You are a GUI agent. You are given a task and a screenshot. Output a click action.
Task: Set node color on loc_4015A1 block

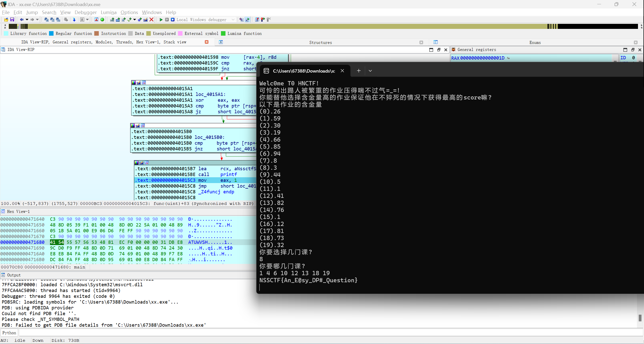point(134,83)
